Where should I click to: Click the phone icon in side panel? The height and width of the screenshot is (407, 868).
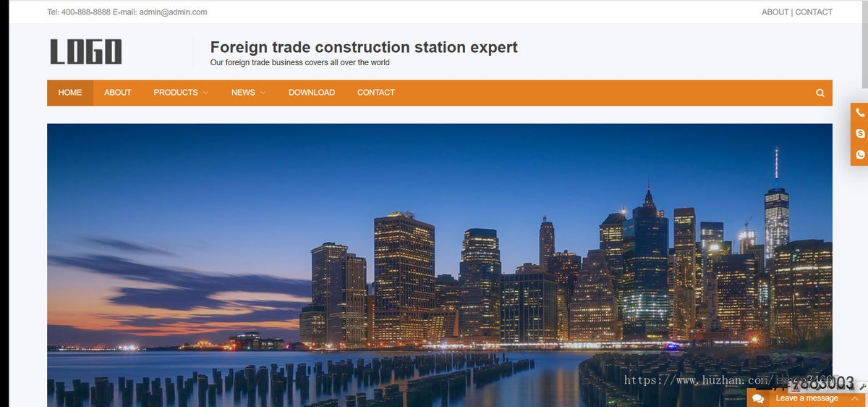click(x=859, y=113)
